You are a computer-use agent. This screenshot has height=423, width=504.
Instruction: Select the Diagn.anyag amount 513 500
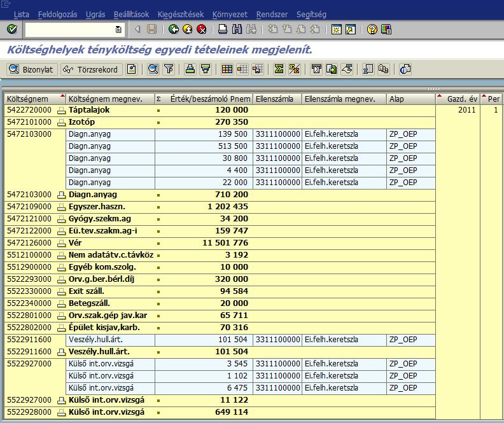pyautogui.click(x=233, y=146)
